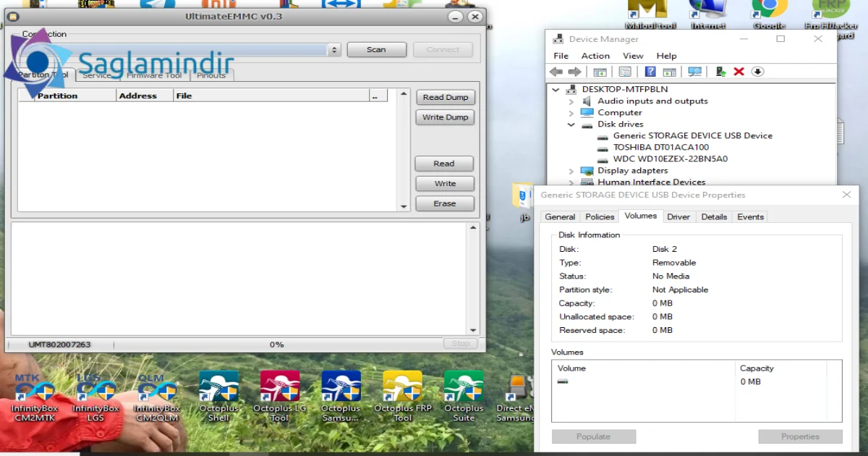This screenshot has height=456, width=868.
Task: Open Octoplus Samsung desktop shortcut
Action: [341, 397]
